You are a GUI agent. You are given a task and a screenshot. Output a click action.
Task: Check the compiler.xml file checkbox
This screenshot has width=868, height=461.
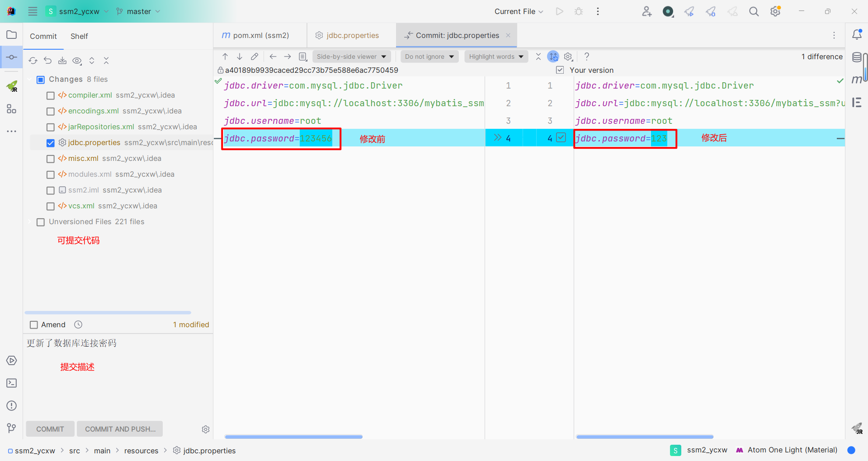50,95
